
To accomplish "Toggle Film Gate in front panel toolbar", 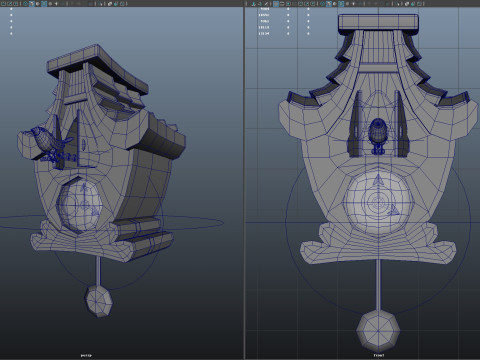I will point(282,4).
